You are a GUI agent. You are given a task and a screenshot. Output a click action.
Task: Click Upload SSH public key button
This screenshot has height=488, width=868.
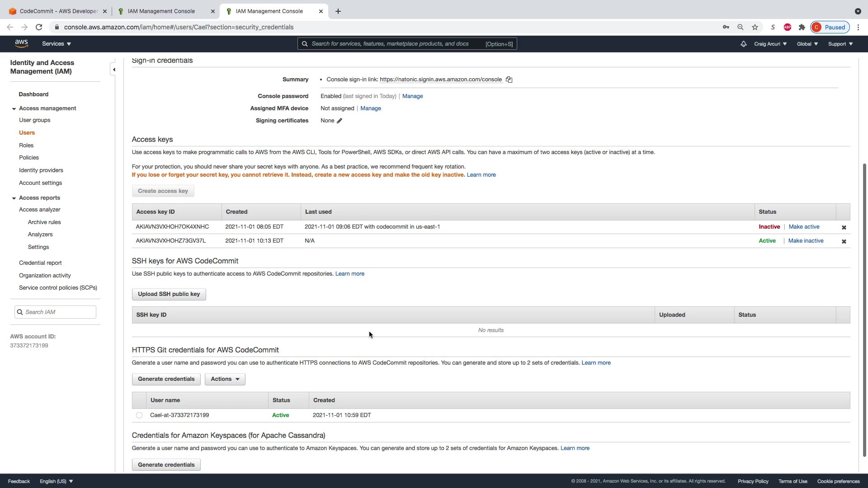(x=169, y=294)
